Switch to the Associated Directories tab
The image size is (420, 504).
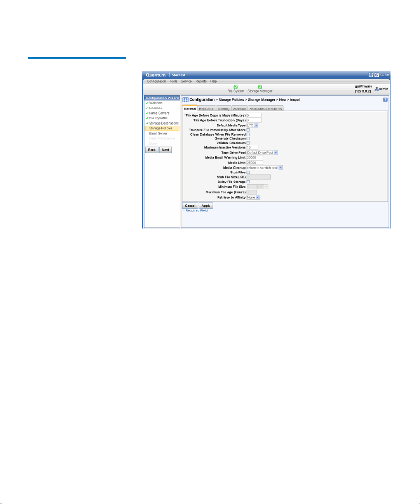[x=266, y=108]
